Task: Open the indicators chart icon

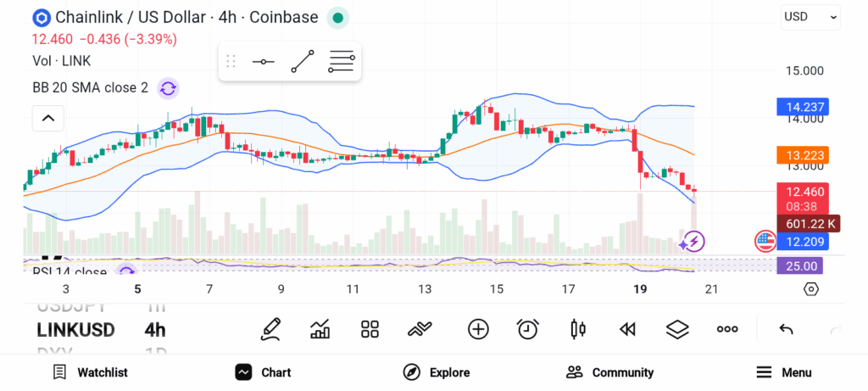Action: [x=320, y=329]
